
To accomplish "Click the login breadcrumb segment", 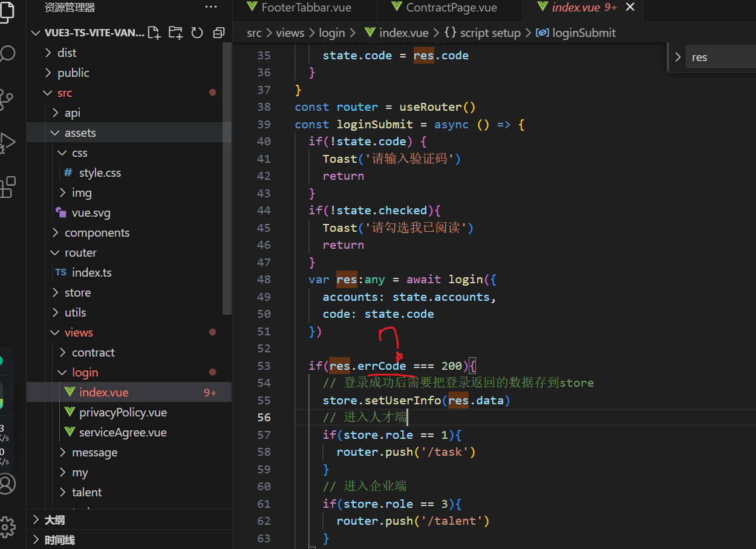I will (x=331, y=33).
